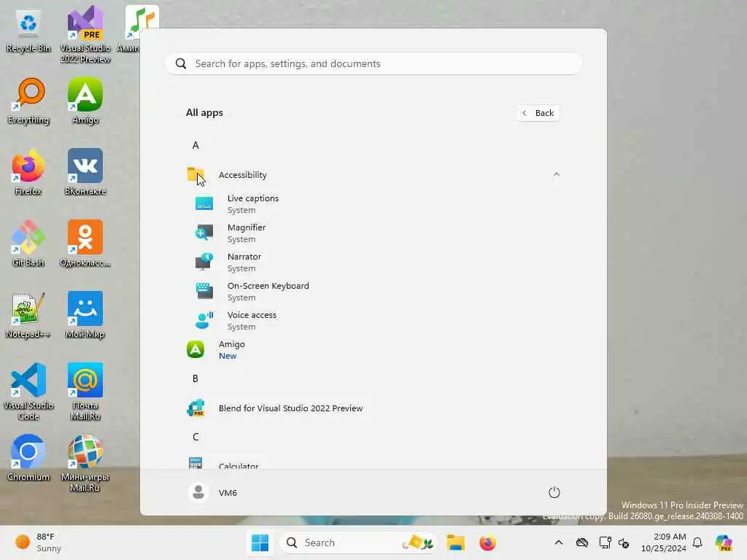Image resolution: width=747 pixels, height=560 pixels.
Task: Start Narrator from All apps list
Action: click(373, 262)
